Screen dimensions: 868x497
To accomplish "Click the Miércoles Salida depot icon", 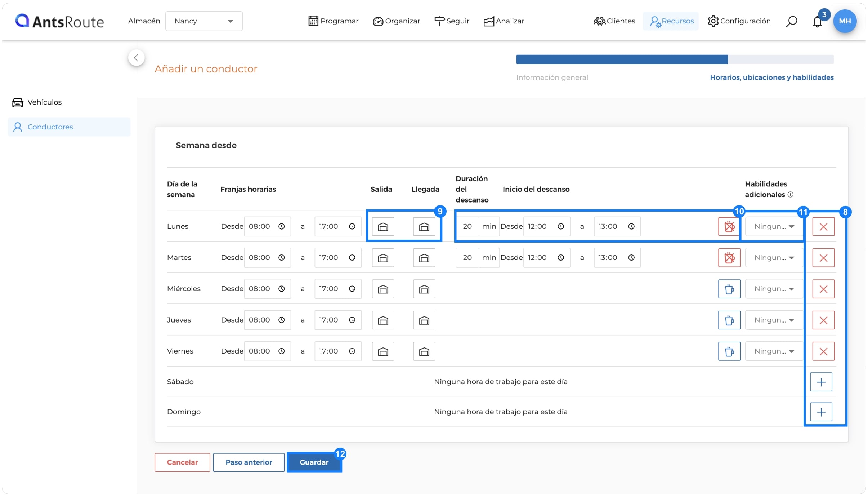I will point(383,289).
